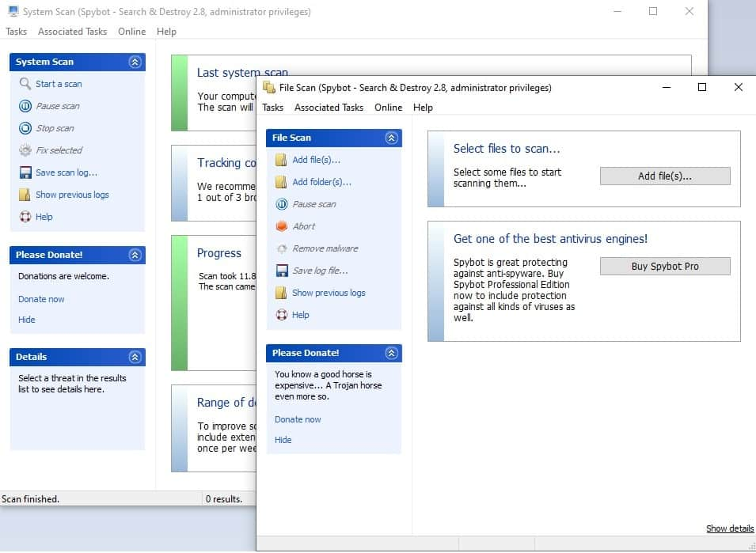Image resolution: width=756 pixels, height=553 pixels.
Task: Maximize the File Scan window
Action: (x=702, y=87)
